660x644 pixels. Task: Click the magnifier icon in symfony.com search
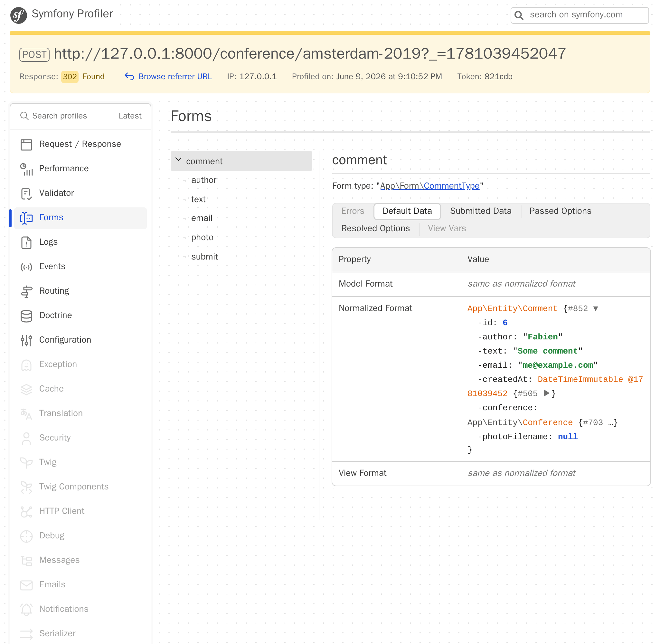pos(519,15)
